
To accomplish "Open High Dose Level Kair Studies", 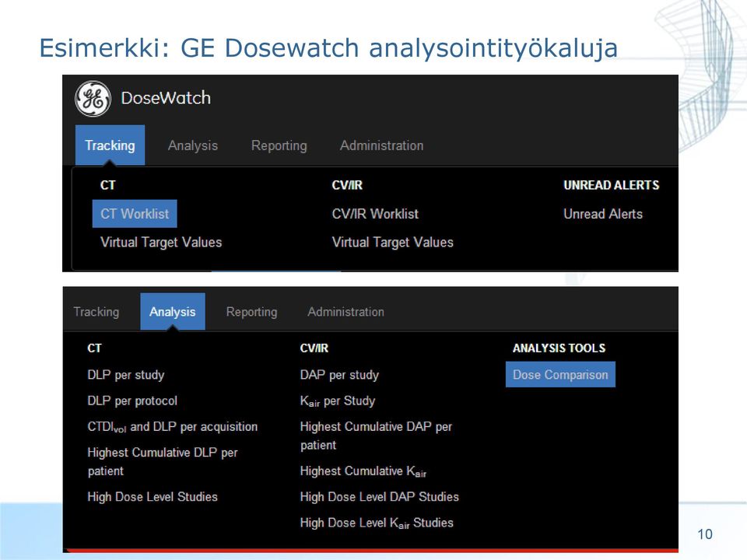I will [377, 523].
